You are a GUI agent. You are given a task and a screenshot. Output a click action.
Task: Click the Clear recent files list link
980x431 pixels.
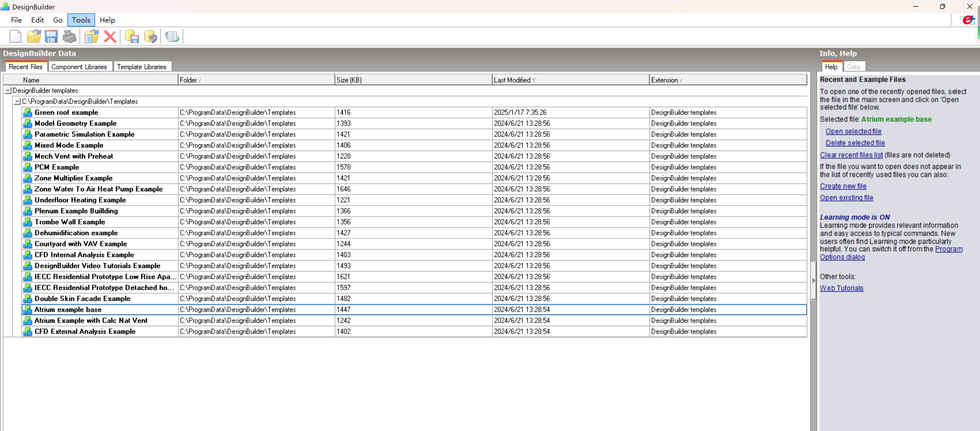pos(851,155)
